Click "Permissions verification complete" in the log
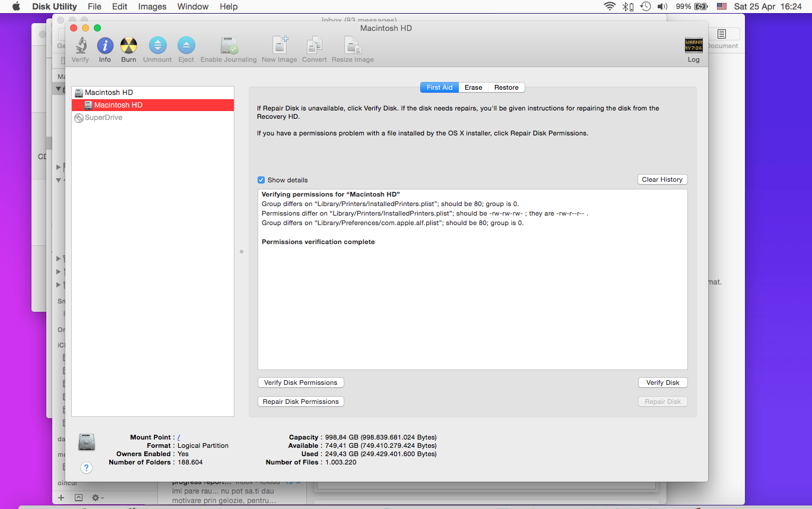Image resolution: width=812 pixels, height=509 pixels. (x=318, y=242)
